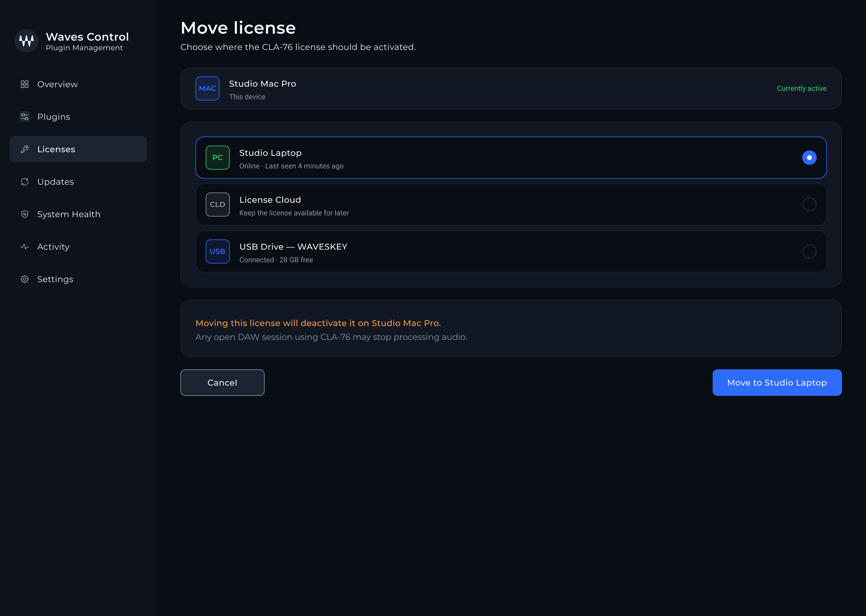
Task: Open the System Health page
Action: pyautogui.click(x=78, y=214)
